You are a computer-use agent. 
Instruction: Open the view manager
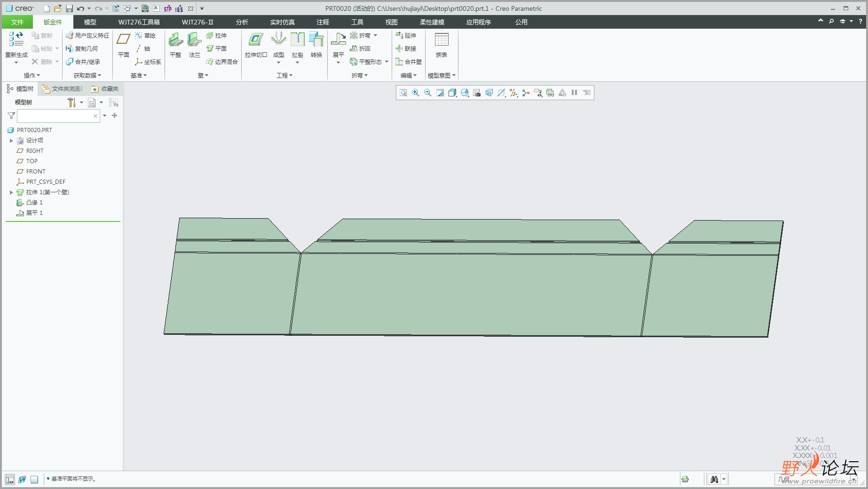(x=477, y=93)
